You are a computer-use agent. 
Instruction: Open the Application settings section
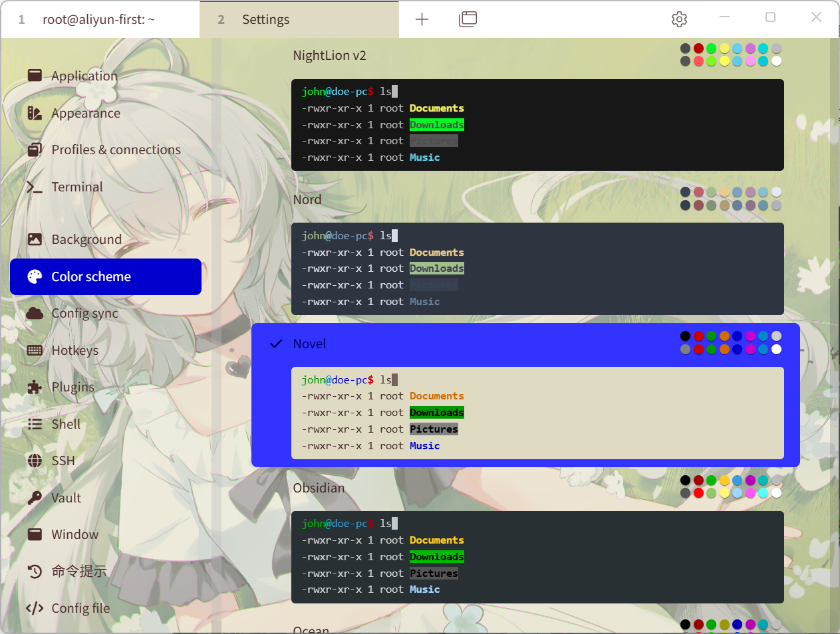(106, 76)
